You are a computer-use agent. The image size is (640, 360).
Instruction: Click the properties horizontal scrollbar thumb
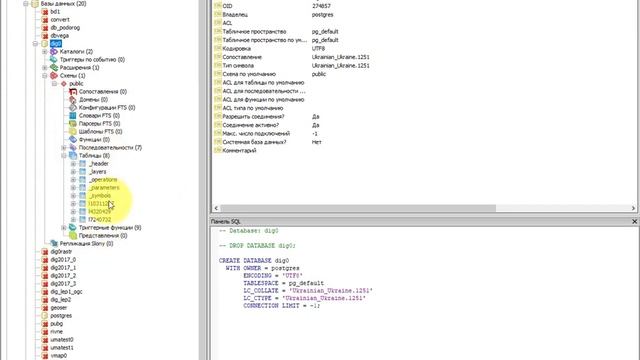coord(358,208)
